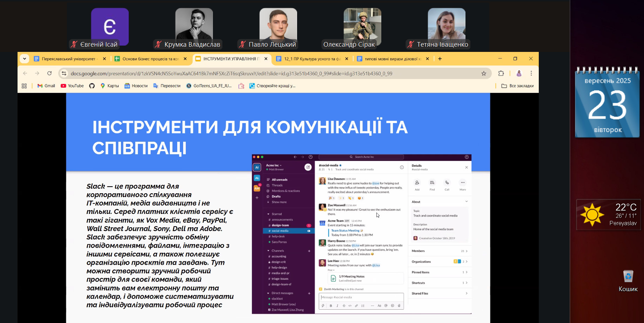Bookmark this page with the star icon
Viewport: 644px width, 323px height.
(x=484, y=73)
